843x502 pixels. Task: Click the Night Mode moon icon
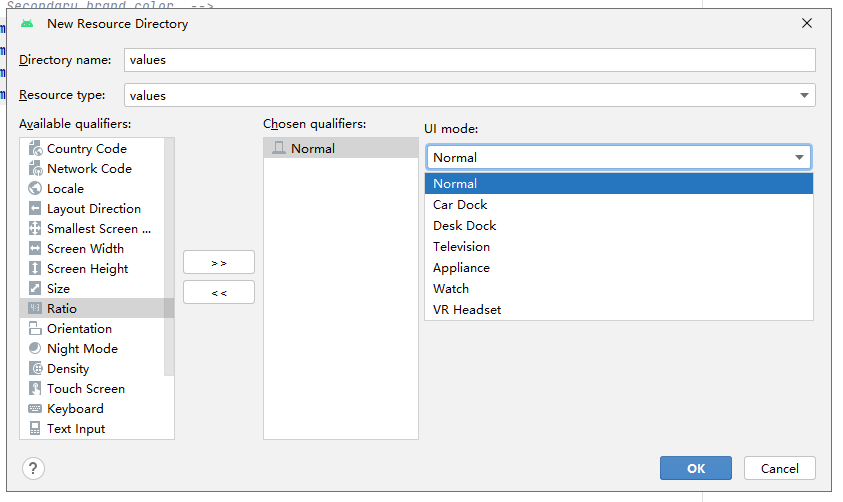tap(35, 348)
